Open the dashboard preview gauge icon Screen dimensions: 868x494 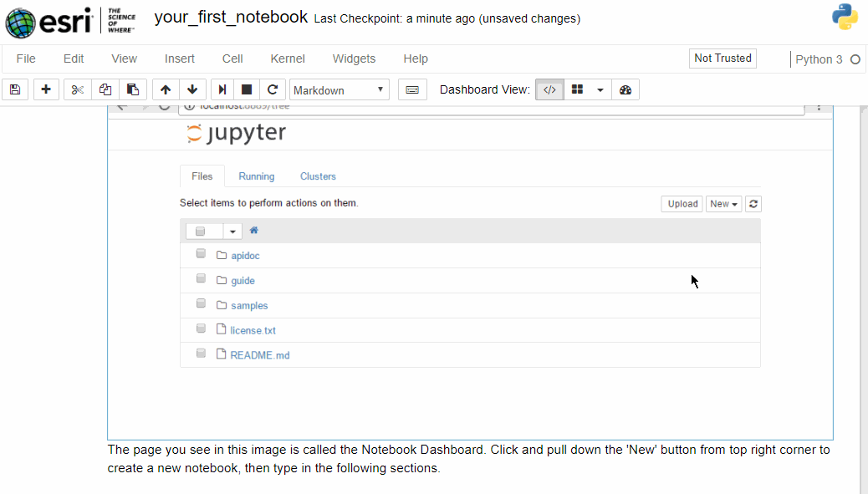625,89
